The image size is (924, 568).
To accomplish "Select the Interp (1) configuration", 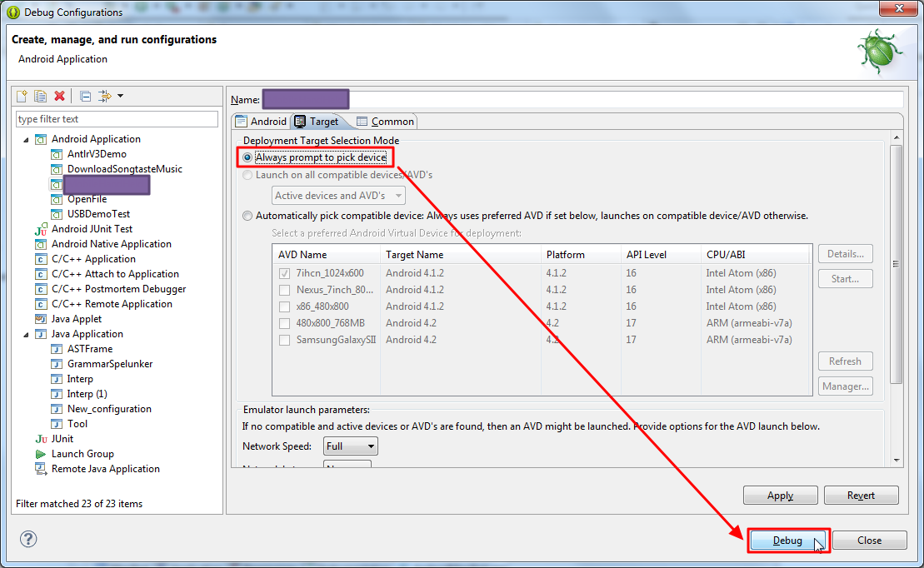I will pos(87,394).
